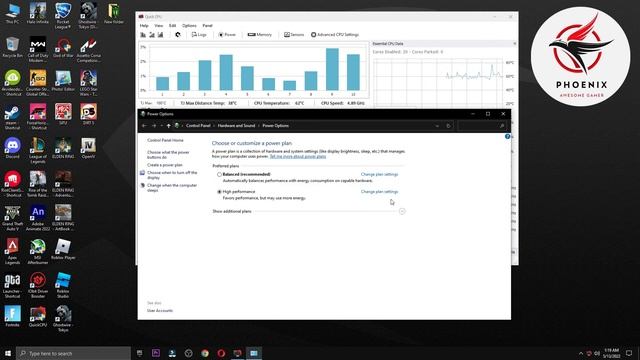The width and height of the screenshot is (640, 360).
Task: Expand Show additional plans section
Action: [x=402, y=211]
